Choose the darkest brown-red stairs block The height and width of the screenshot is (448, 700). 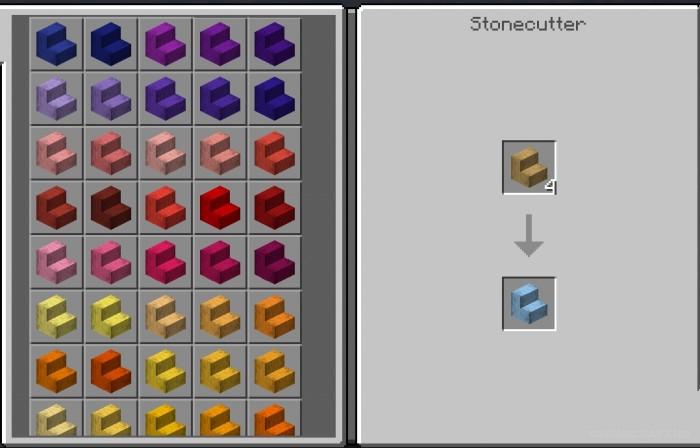click(111, 208)
